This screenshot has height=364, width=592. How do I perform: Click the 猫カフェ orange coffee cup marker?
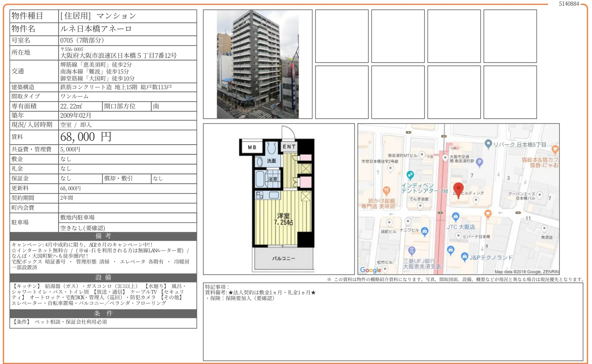coord(555,149)
